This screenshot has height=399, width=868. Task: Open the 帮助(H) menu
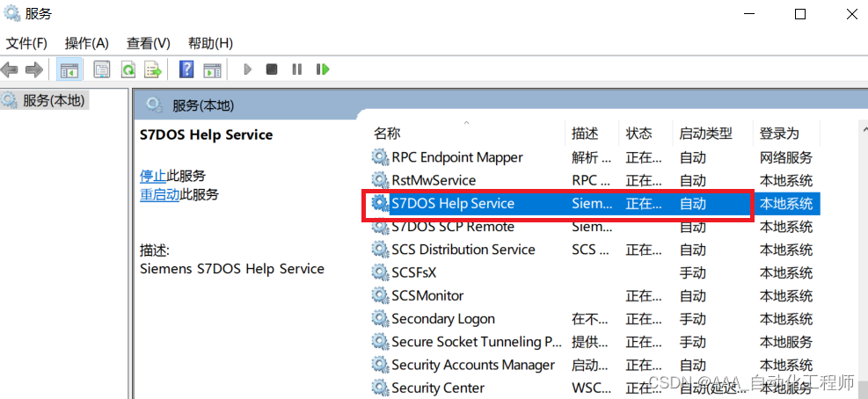(210, 43)
